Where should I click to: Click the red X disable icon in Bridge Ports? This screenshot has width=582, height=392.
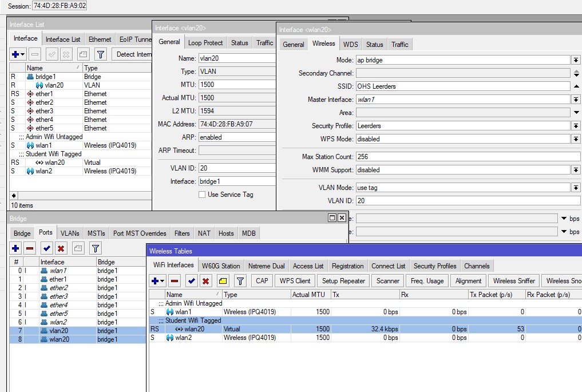pyautogui.click(x=61, y=248)
